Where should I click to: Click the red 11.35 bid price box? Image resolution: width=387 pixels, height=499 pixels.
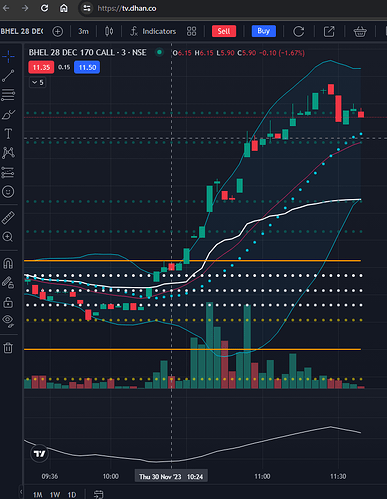click(41, 67)
